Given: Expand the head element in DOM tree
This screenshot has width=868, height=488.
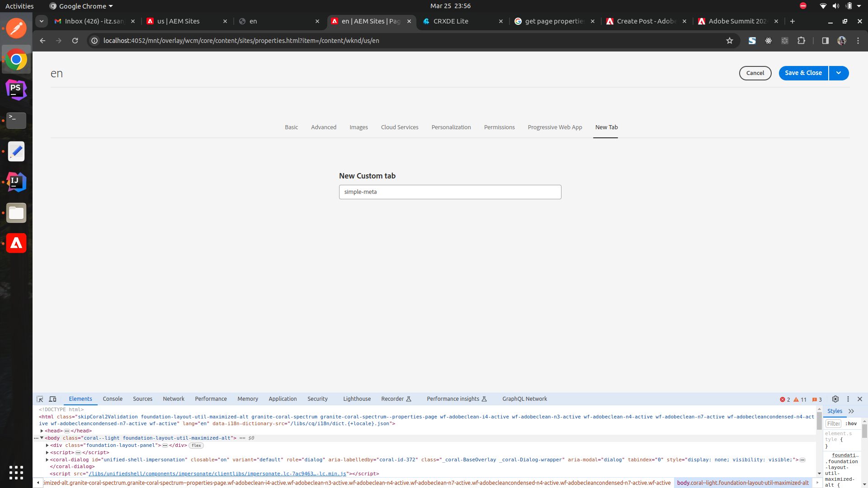Looking at the screenshot, I should click(41, 431).
